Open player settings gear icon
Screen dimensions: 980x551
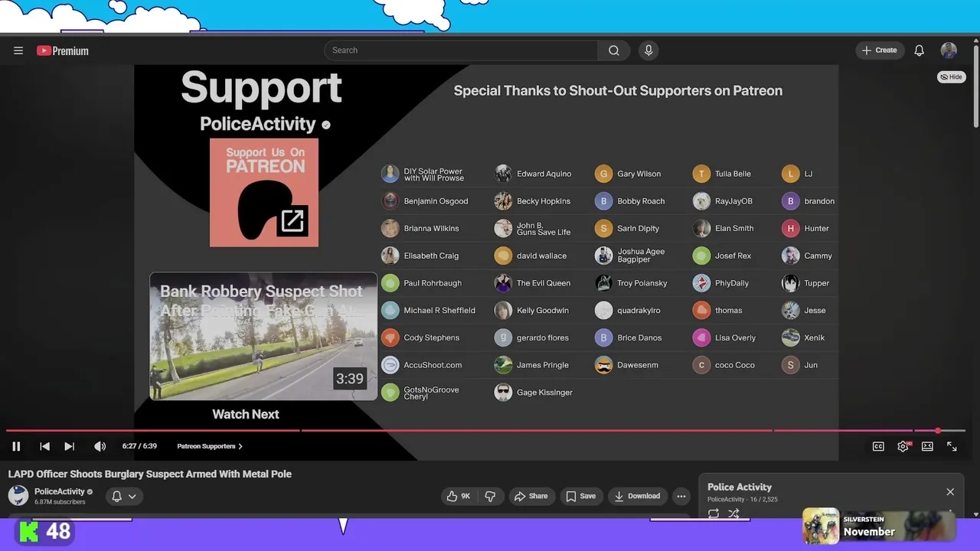click(x=903, y=446)
